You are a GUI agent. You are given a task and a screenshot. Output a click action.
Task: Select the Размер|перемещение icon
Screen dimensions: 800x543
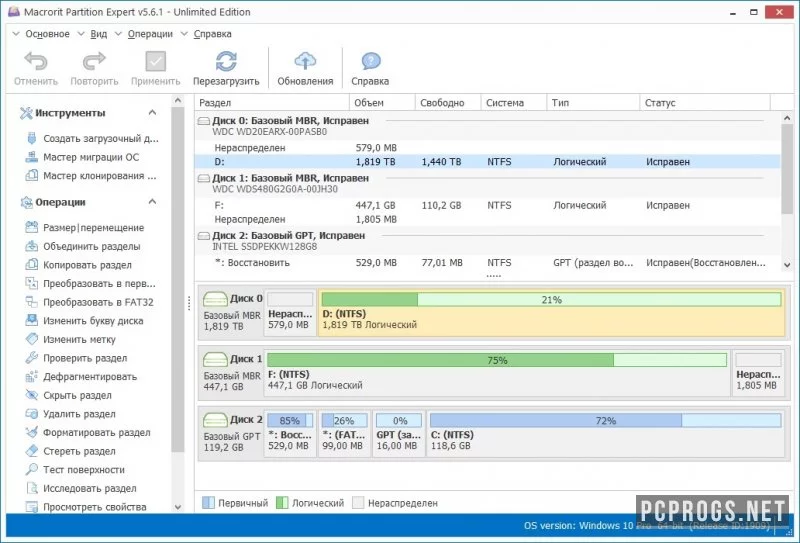(x=32, y=227)
